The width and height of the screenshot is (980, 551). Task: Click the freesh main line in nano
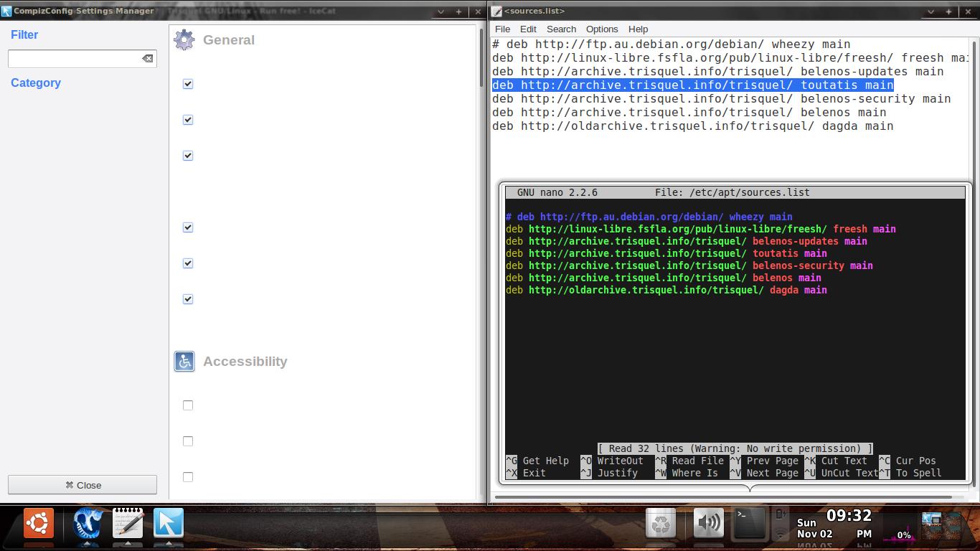701,229
